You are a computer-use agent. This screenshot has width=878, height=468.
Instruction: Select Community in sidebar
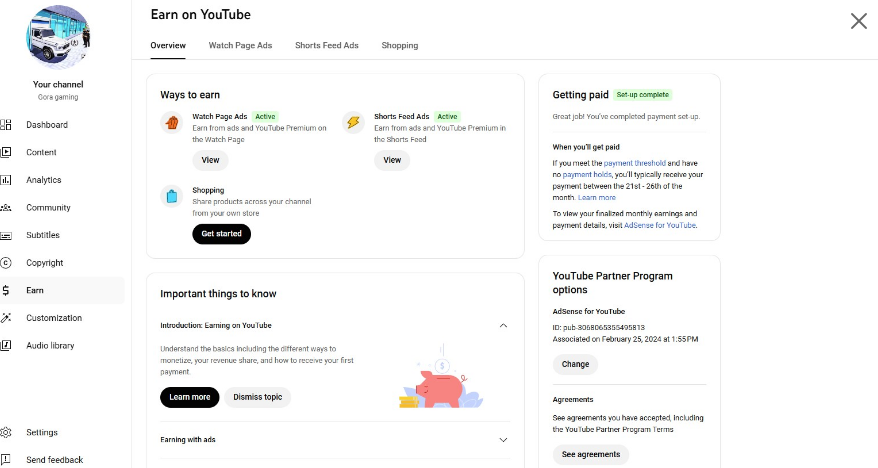pos(48,208)
